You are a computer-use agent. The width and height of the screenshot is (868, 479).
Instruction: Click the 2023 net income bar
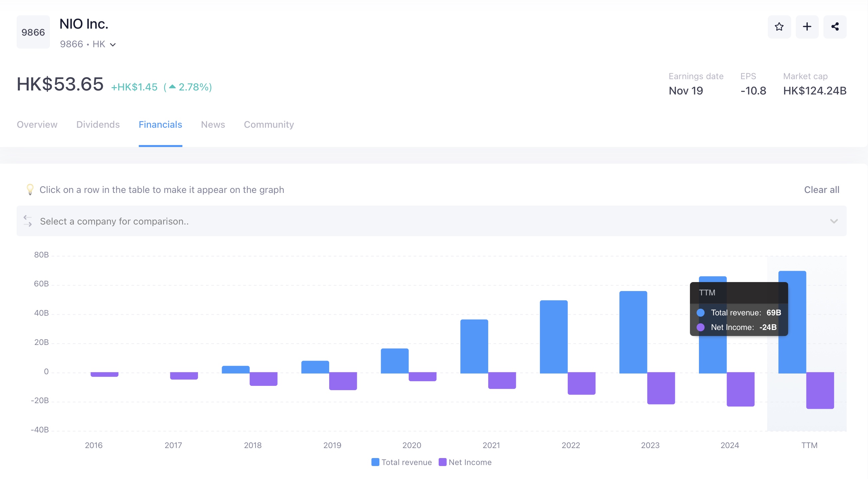[x=660, y=388]
